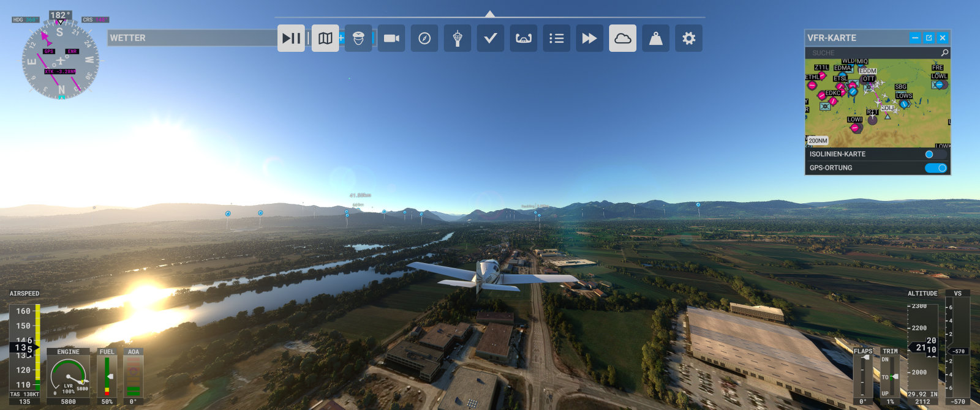Viewport: 980px width, 410px height.
Task: Open the ATC tower icon
Action: [458, 39]
